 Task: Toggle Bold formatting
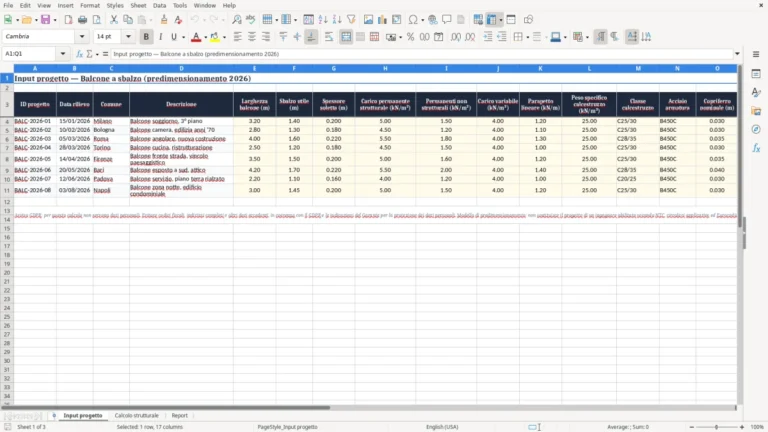(x=146, y=37)
